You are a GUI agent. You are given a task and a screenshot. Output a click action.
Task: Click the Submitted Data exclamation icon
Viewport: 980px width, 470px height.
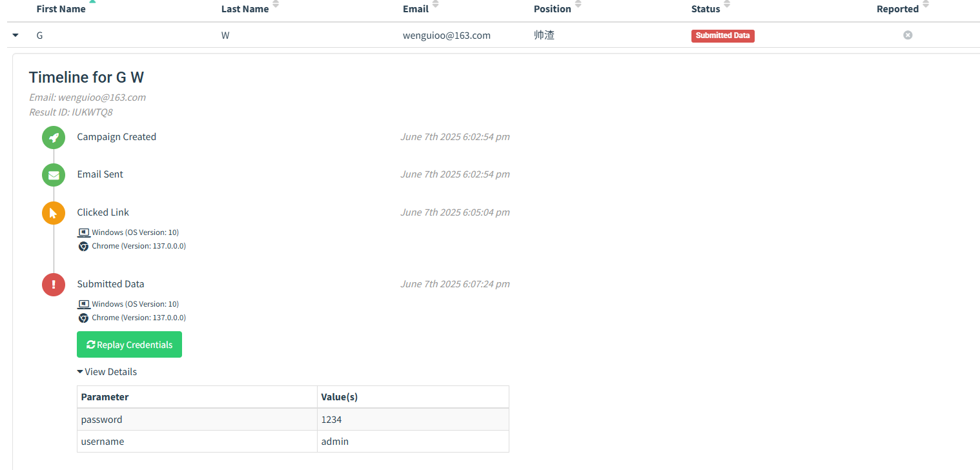point(54,285)
